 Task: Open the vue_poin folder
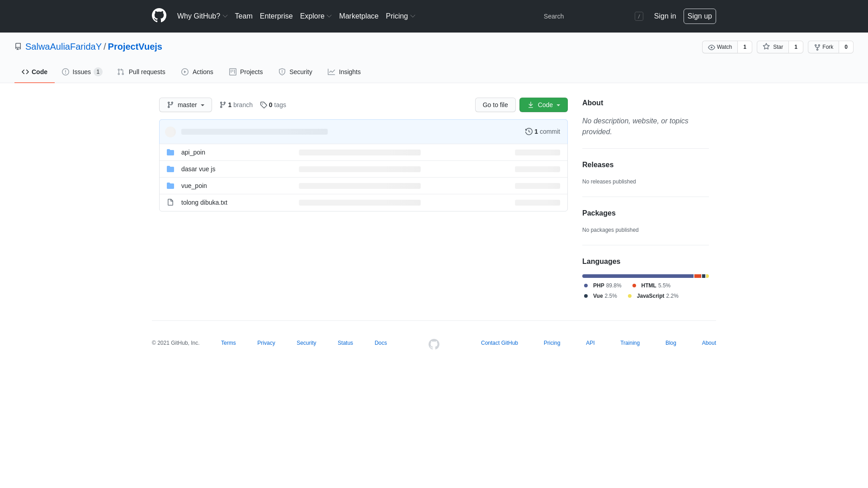[194, 186]
